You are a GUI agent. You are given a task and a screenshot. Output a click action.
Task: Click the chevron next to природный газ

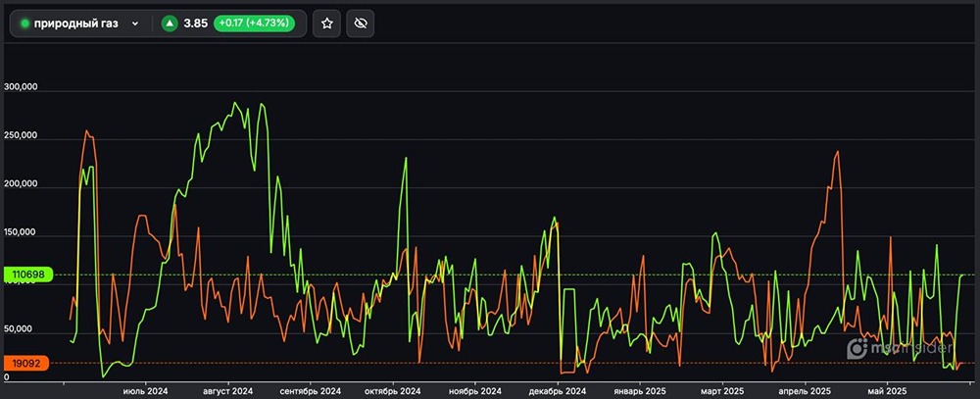pos(135,24)
